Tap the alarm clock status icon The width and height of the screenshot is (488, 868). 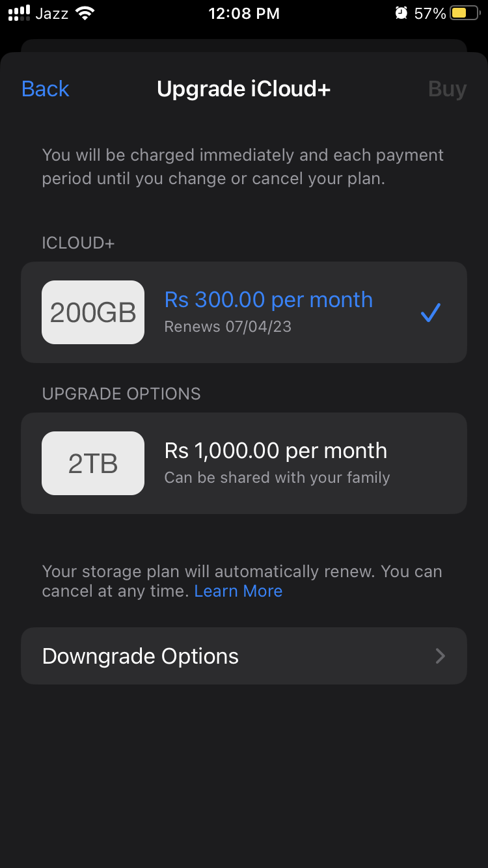[401, 13]
